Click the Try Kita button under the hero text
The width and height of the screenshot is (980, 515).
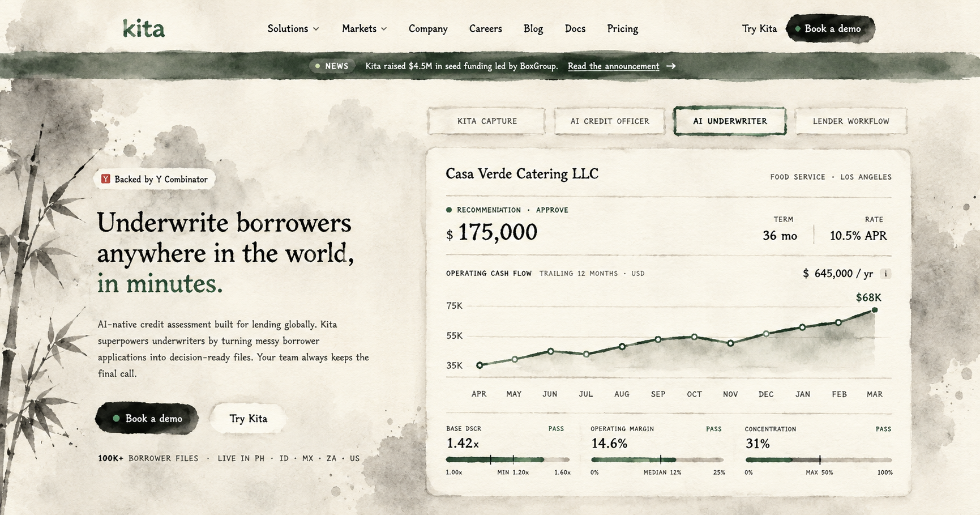248,419
